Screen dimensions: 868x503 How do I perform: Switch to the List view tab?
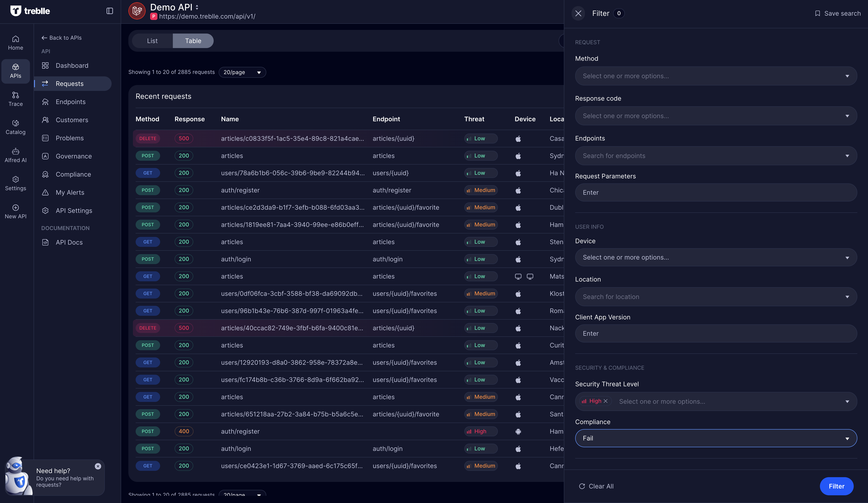152,41
